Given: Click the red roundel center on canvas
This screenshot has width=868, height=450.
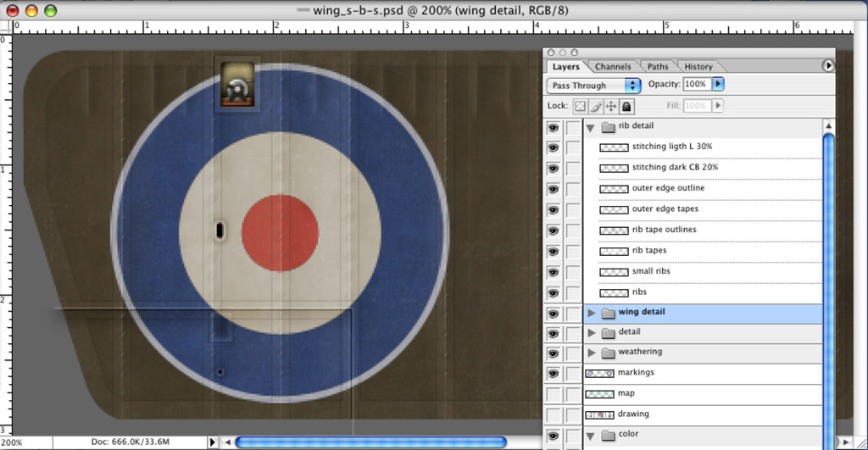Looking at the screenshot, I should pos(280,233).
